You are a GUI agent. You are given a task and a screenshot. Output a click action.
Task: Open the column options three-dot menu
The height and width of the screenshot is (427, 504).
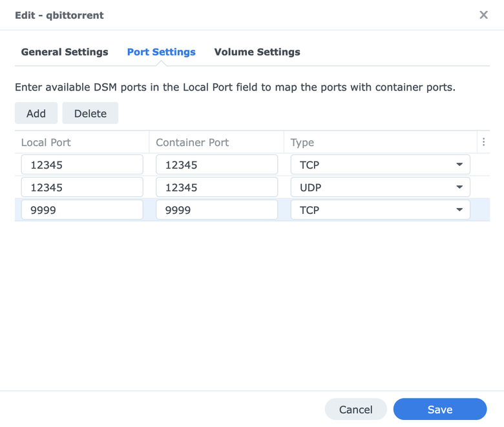click(x=483, y=142)
